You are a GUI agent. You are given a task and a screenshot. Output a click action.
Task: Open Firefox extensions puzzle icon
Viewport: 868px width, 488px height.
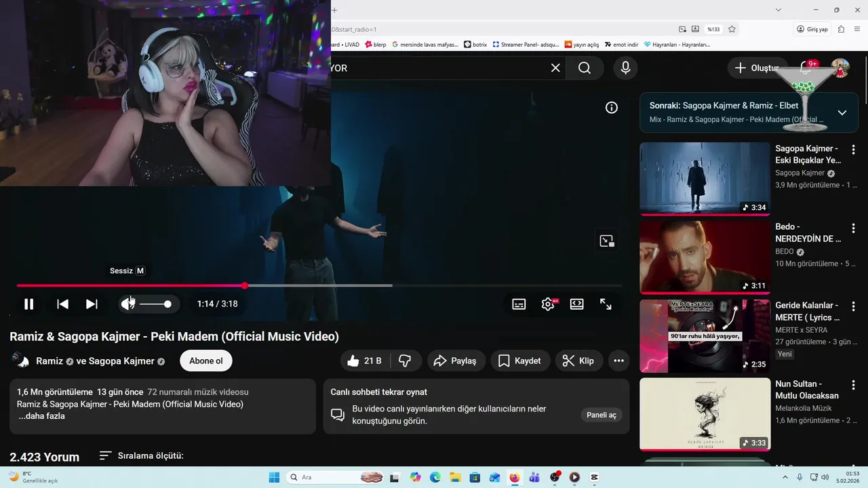point(841,29)
